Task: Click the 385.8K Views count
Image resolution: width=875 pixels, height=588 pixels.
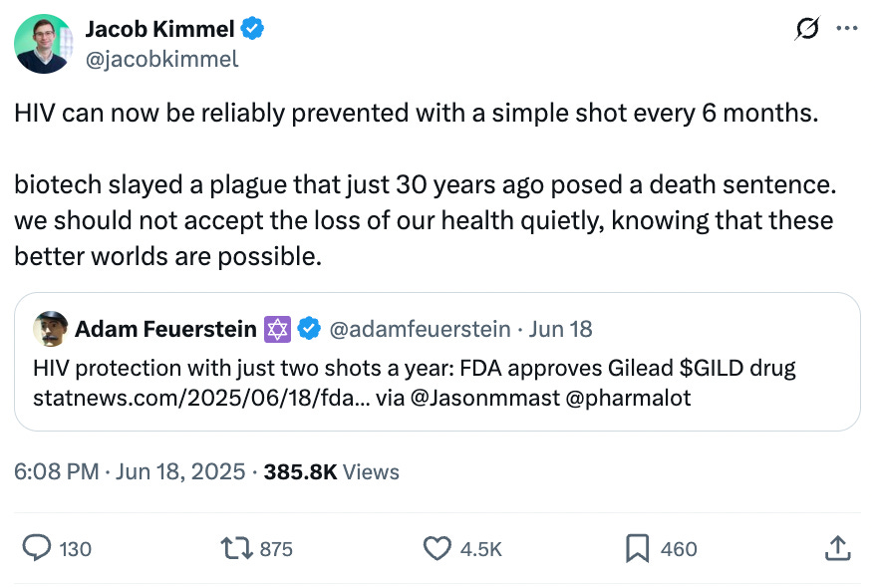Action: click(x=332, y=472)
